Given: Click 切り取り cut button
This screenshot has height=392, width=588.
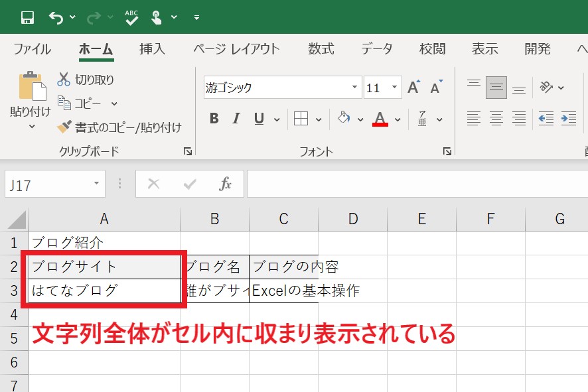Looking at the screenshot, I should [x=86, y=80].
